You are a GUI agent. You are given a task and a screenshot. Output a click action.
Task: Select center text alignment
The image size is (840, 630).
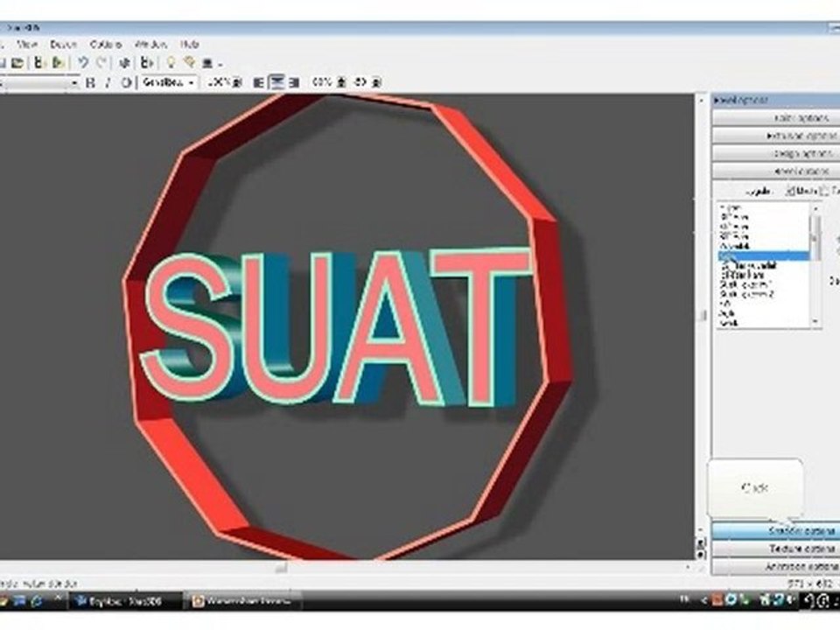point(276,82)
